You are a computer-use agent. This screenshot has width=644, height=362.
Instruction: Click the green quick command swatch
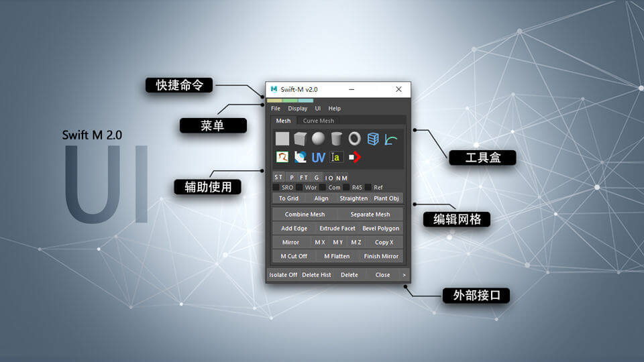point(290,101)
